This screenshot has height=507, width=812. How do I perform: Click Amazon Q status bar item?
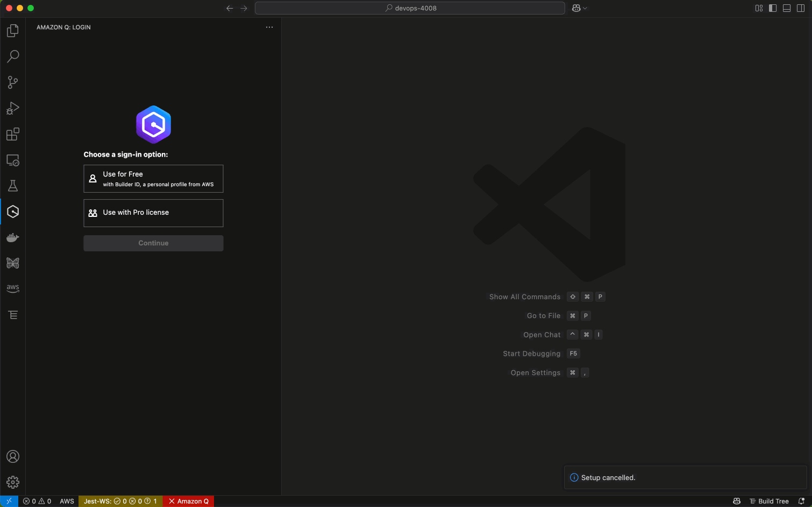pos(189,501)
